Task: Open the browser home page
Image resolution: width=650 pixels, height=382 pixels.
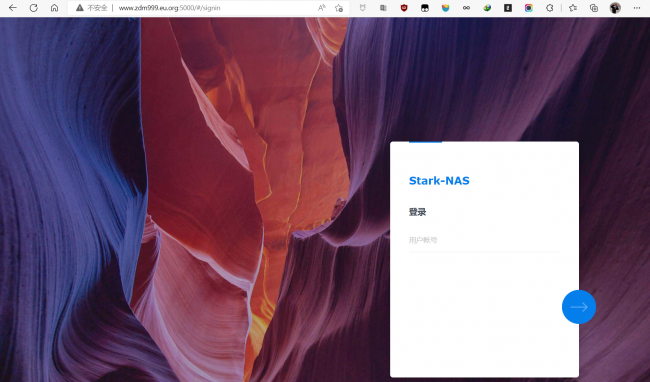Action: [54, 8]
